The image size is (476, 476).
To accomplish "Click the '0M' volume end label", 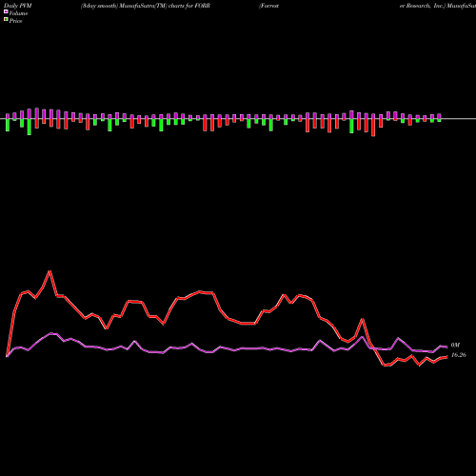I will point(455,345).
